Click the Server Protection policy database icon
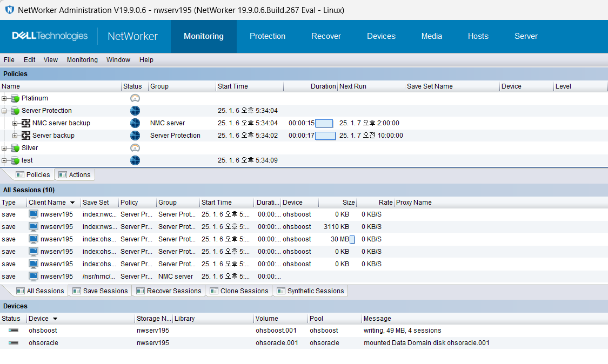This screenshot has width=608, height=364. tap(15, 111)
